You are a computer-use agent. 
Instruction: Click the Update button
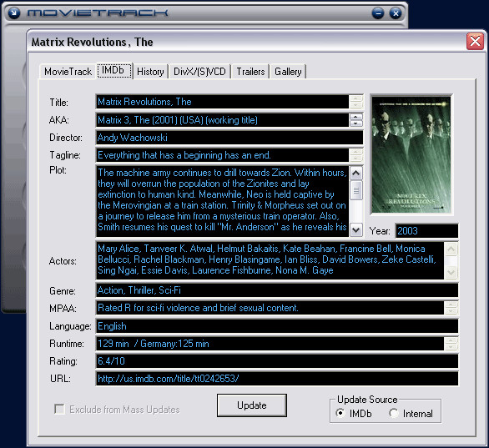[x=252, y=405]
